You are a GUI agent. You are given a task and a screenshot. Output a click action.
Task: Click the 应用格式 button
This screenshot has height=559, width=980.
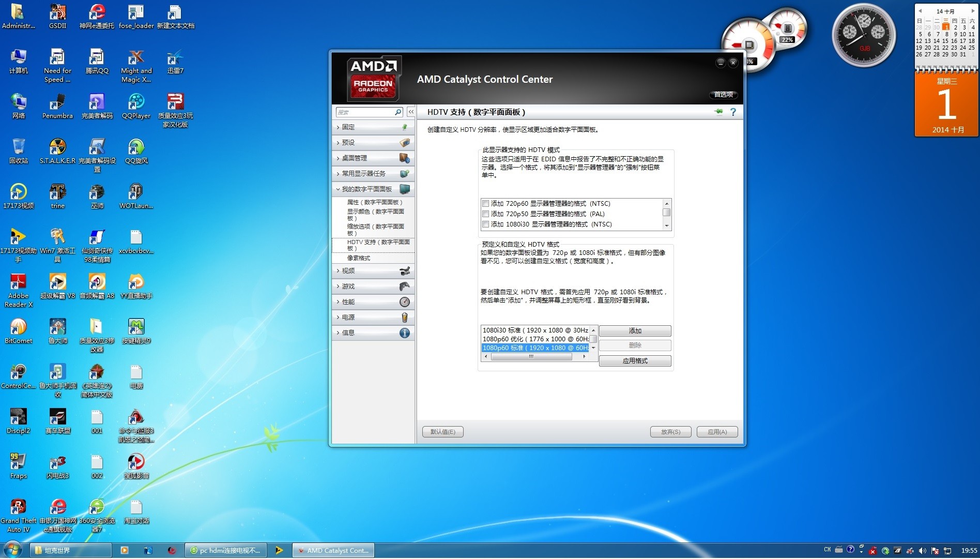(x=635, y=361)
